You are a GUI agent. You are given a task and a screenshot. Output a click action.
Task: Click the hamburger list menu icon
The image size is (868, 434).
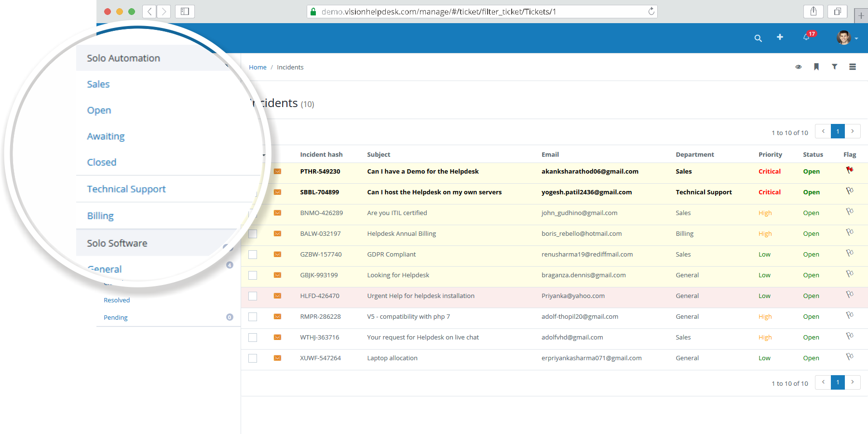(853, 67)
